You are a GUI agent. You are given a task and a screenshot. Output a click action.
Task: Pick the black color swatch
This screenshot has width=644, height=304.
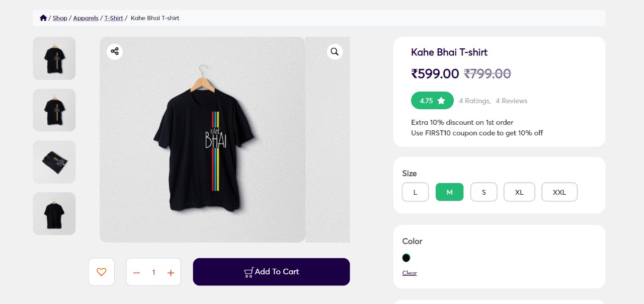407,258
